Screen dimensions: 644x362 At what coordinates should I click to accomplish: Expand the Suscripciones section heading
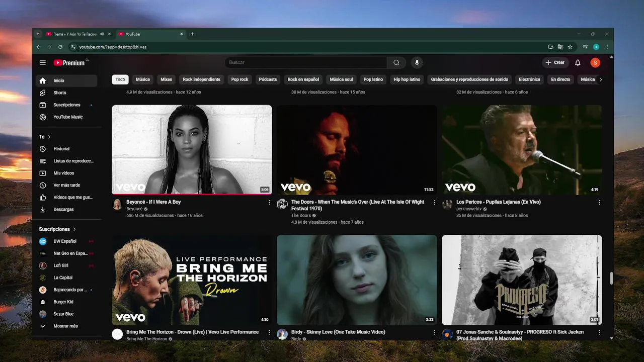coord(57,229)
